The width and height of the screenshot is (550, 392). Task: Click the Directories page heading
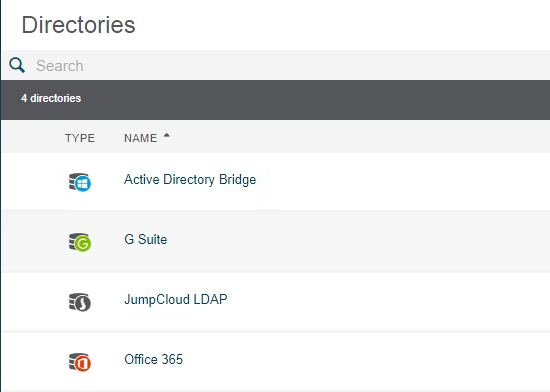79,25
